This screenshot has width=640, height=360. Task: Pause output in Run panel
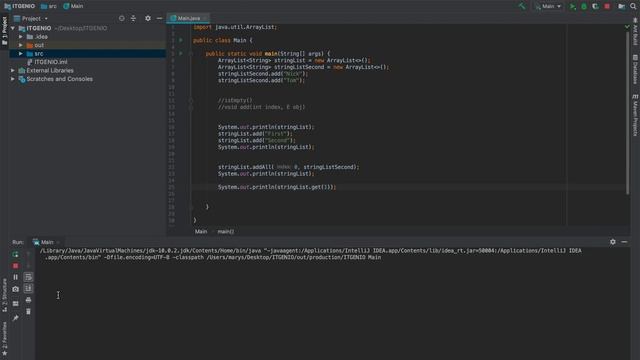click(15, 277)
